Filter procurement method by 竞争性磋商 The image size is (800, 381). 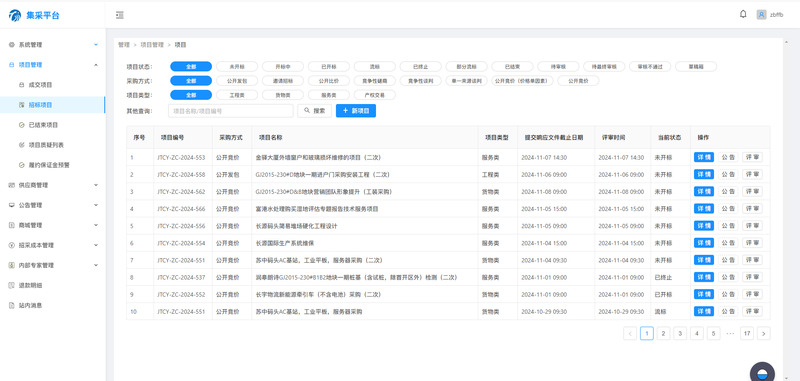pos(374,81)
